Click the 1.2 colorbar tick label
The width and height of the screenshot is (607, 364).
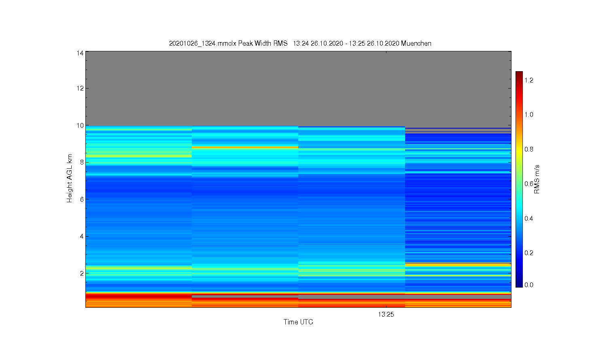tap(529, 80)
